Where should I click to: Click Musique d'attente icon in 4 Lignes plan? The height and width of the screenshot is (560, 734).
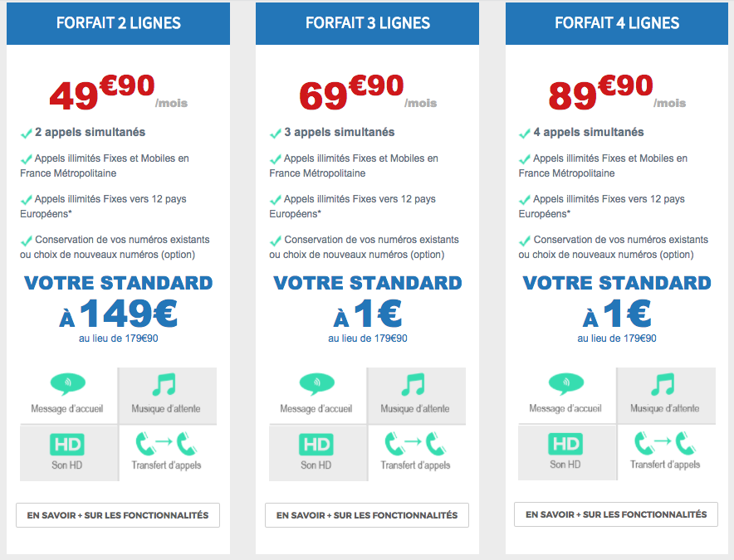(x=663, y=384)
